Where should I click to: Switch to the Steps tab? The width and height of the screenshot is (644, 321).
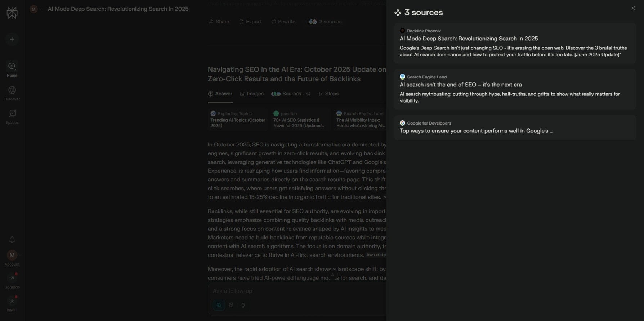click(x=328, y=94)
